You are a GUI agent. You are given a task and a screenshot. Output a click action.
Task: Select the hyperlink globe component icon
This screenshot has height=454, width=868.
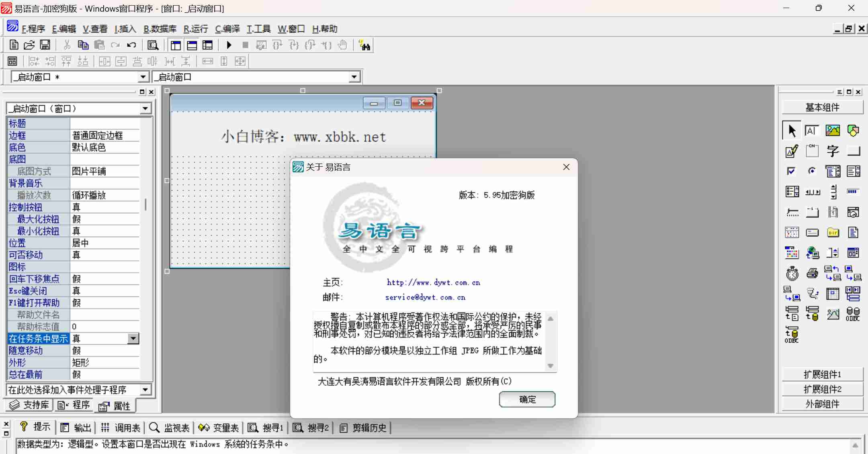coord(812,253)
